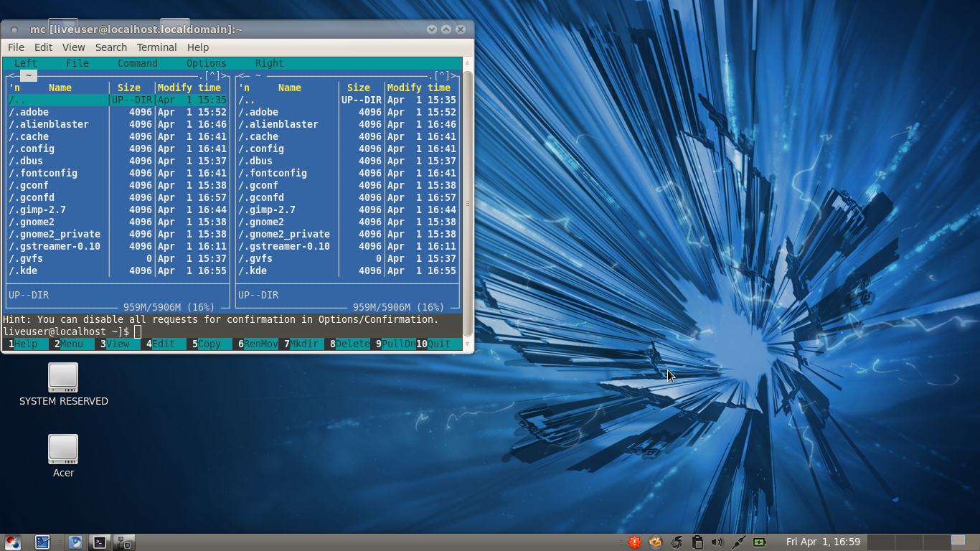Click the volume speaker tray icon
The height and width of the screenshot is (551, 980).
pos(717,542)
